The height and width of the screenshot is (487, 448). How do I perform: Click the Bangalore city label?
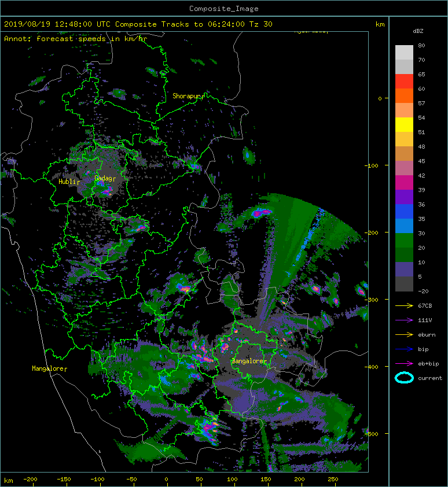(249, 361)
